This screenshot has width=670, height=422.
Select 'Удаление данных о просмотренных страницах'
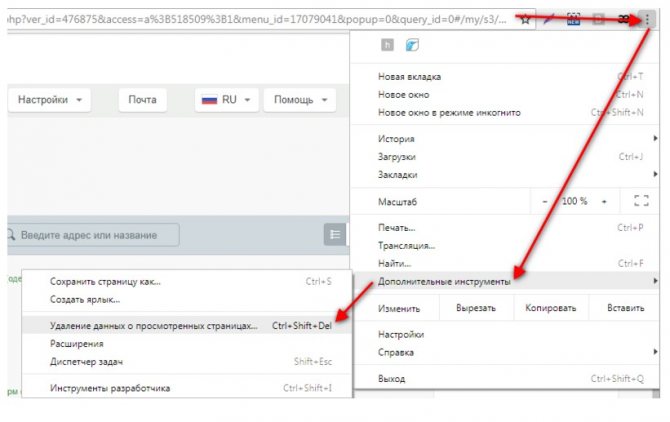point(154,326)
